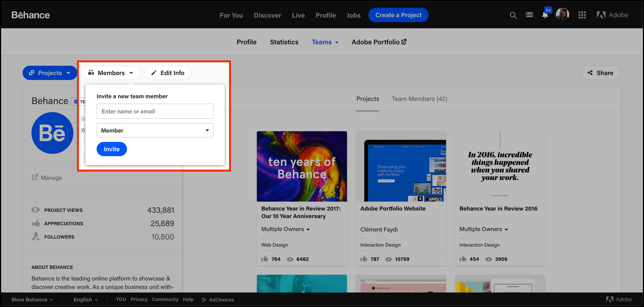The height and width of the screenshot is (307, 644).
Task: Click the 433,881 project views value
Action: coord(160,210)
